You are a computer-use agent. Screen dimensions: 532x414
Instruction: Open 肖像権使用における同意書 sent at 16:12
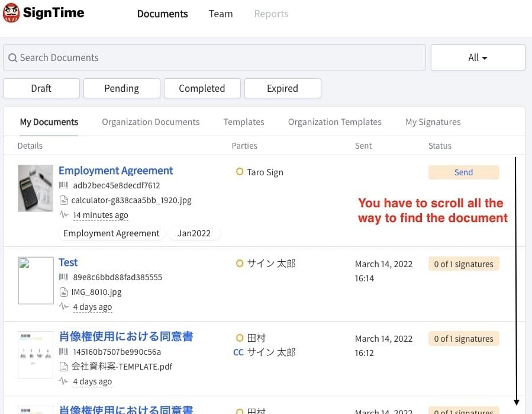(126, 336)
